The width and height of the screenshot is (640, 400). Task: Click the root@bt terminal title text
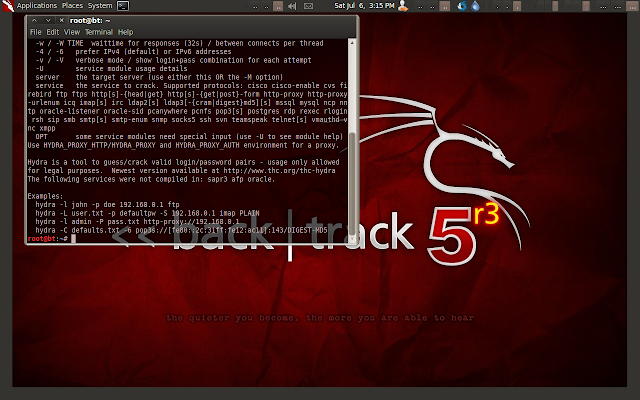coord(90,20)
